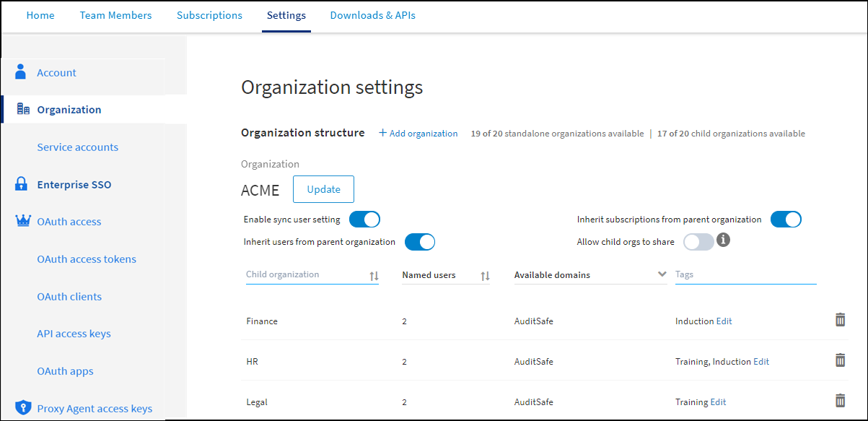
Task: Switch to Downloads & APIs tab
Action: point(372,15)
